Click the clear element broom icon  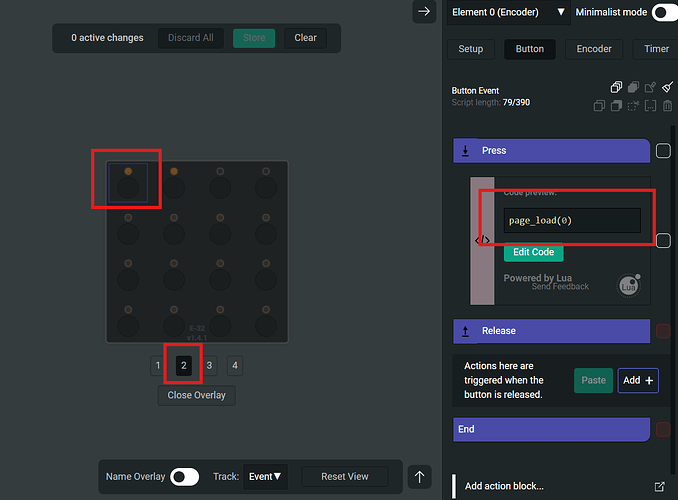[668, 88]
